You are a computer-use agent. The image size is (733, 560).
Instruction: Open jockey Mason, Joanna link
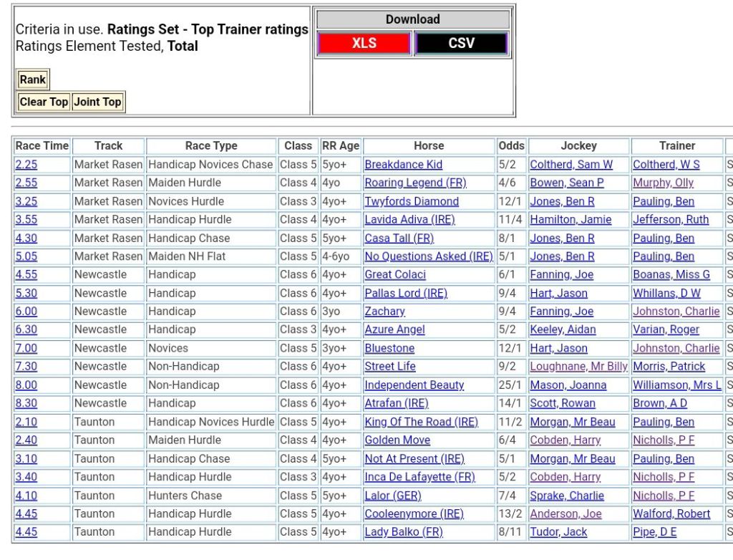pyautogui.click(x=568, y=385)
